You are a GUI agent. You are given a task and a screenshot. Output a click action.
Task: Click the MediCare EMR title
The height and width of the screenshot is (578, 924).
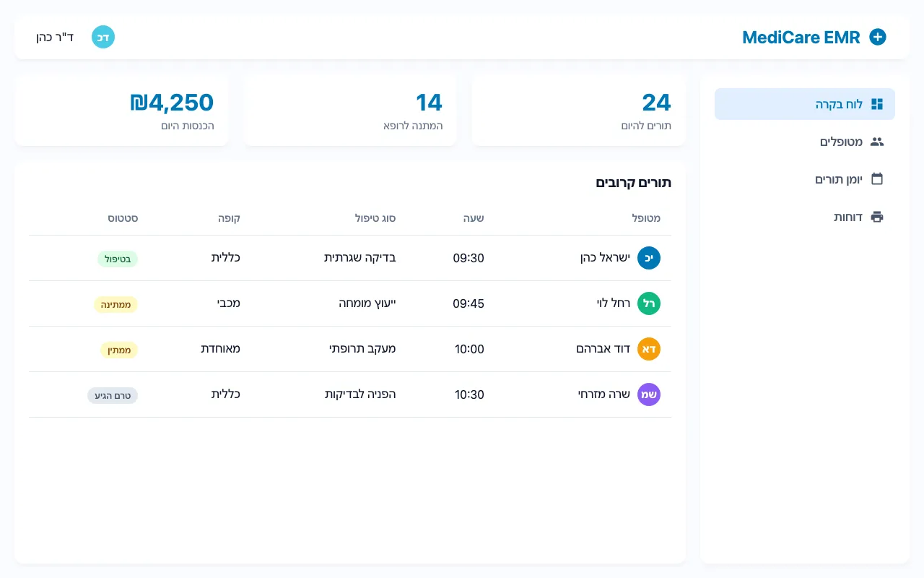801,38
